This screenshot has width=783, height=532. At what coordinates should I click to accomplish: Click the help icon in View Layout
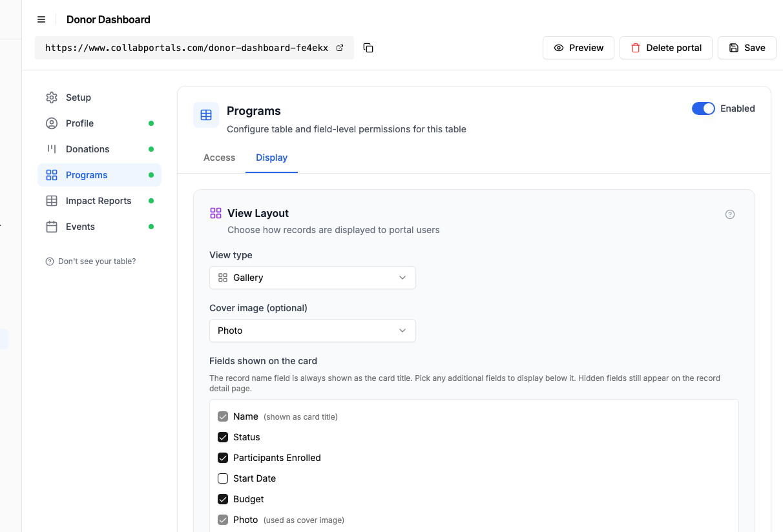(x=730, y=214)
